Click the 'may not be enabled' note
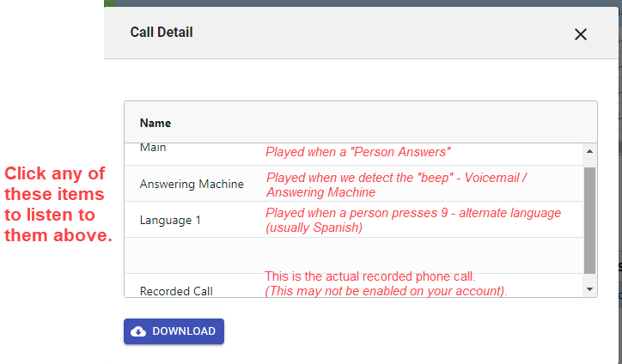Viewport: 622px width, 364px height. click(x=386, y=291)
